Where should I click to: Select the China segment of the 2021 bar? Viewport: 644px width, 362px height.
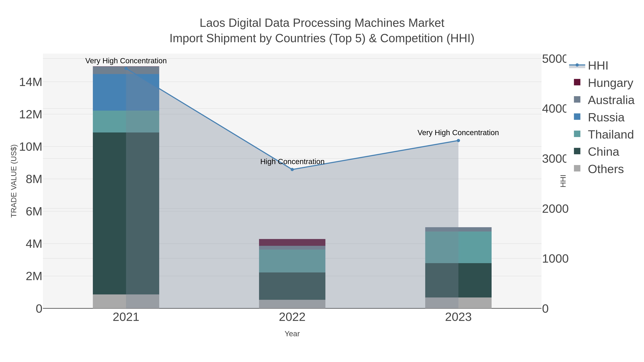coord(126,213)
